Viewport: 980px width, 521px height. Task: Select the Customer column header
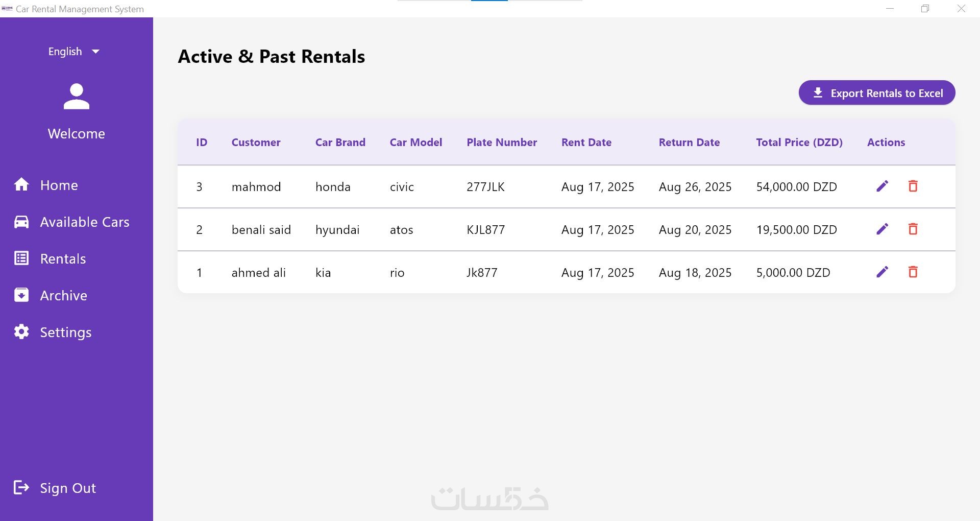coord(256,143)
